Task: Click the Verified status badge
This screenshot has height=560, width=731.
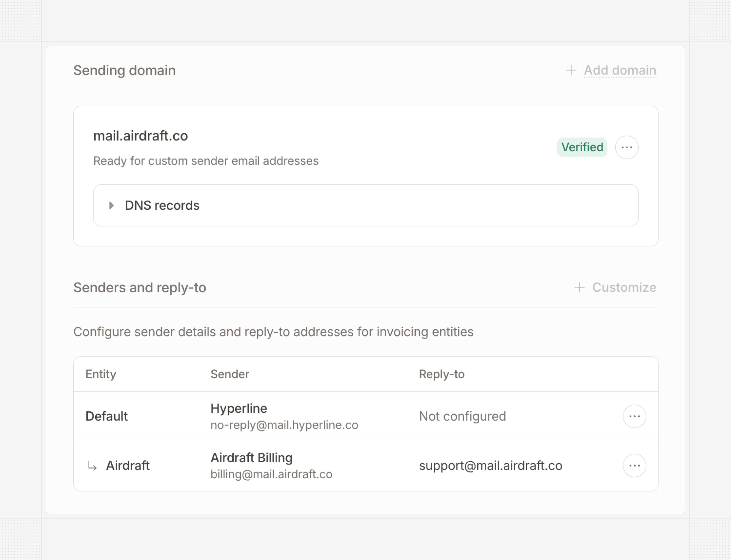Action: pos(582,147)
